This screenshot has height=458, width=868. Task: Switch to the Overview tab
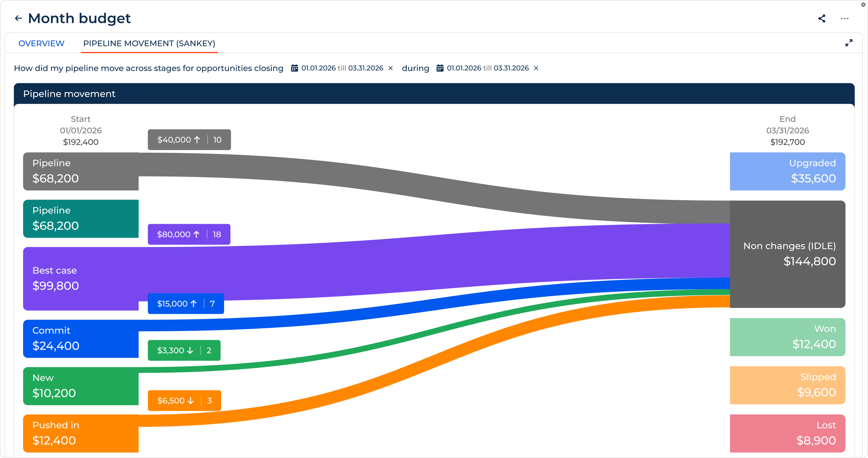41,43
